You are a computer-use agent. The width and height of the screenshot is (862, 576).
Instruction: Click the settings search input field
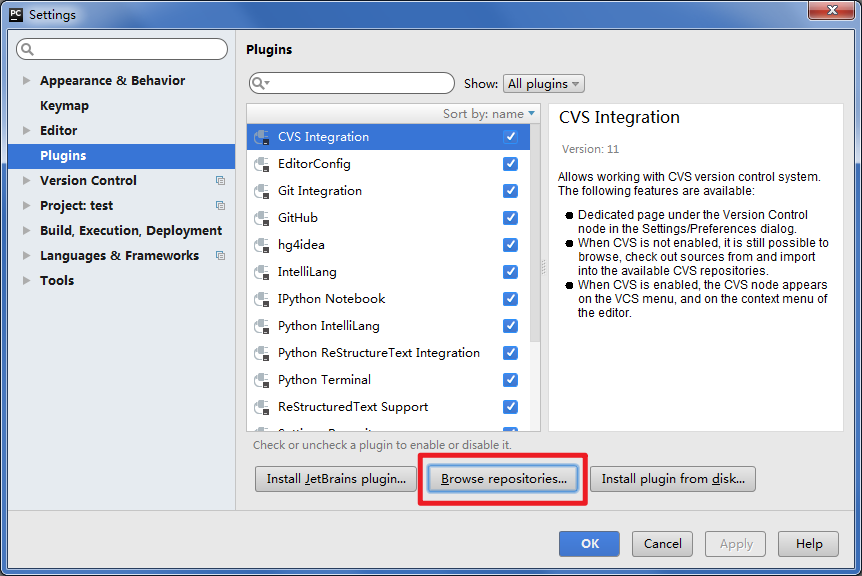(122, 49)
